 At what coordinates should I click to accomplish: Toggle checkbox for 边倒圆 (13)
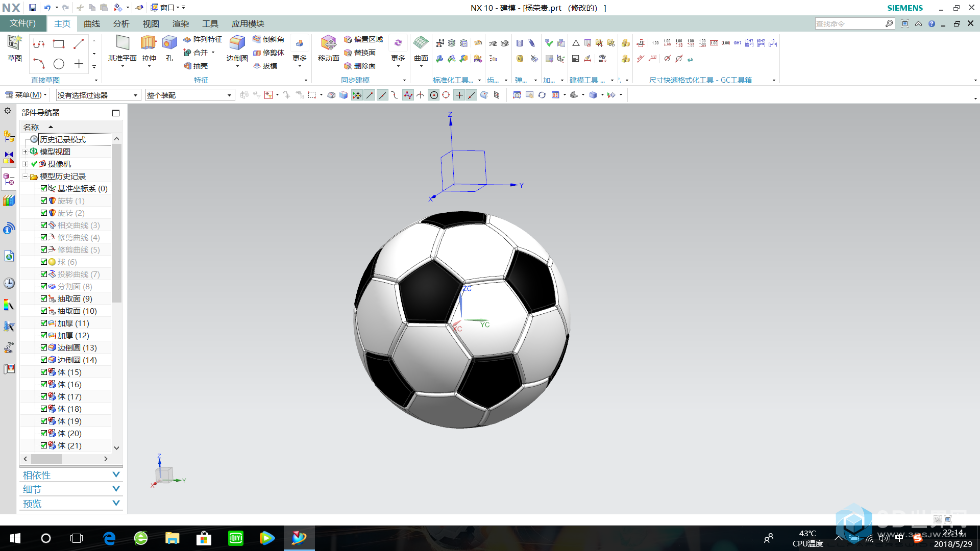point(44,347)
